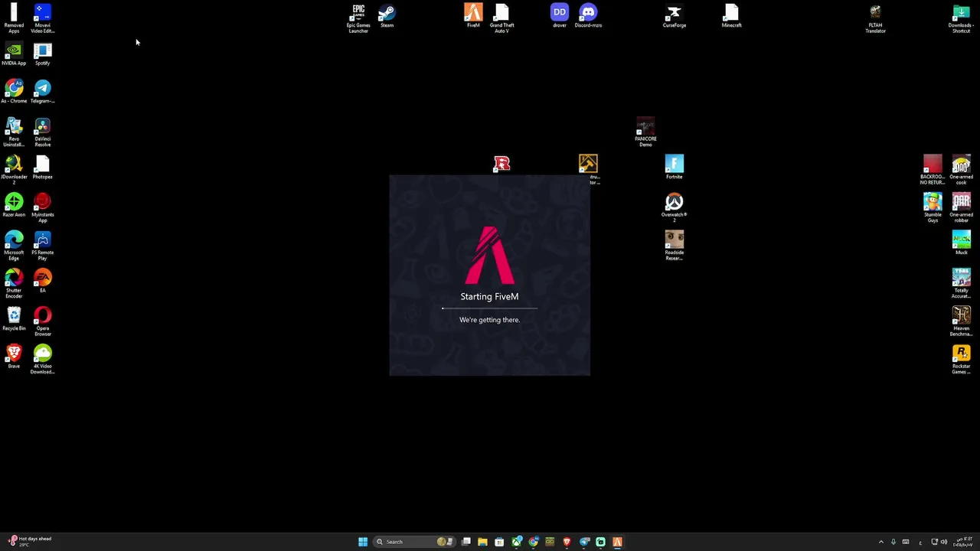Image resolution: width=980 pixels, height=551 pixels.
Task: Select the Epic Games Launcher desktop icon
Action: (x=358, y=18)
